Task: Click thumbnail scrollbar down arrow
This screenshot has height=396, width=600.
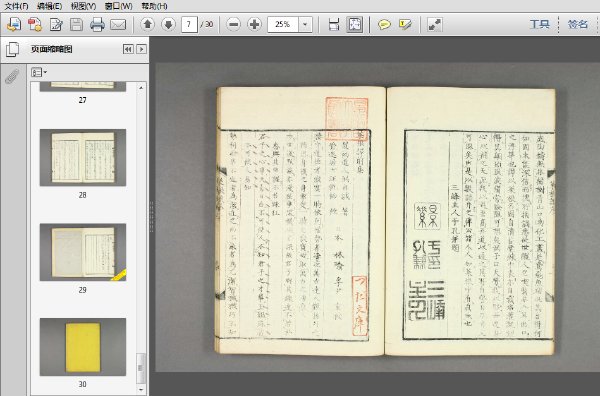Action: pyautogui.click(x=141, y=389)
